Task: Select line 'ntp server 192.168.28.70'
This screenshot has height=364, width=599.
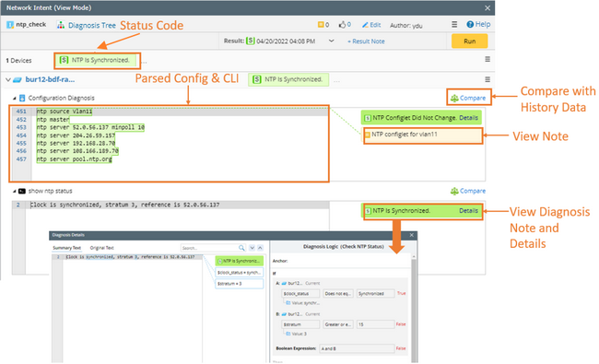Action: pos(76,143)
